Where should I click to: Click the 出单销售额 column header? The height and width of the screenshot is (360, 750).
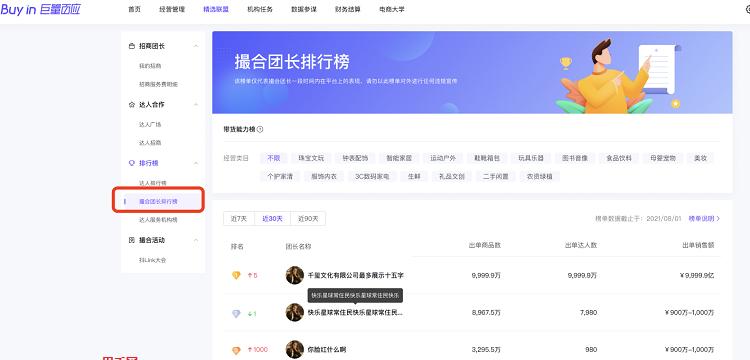698,245
